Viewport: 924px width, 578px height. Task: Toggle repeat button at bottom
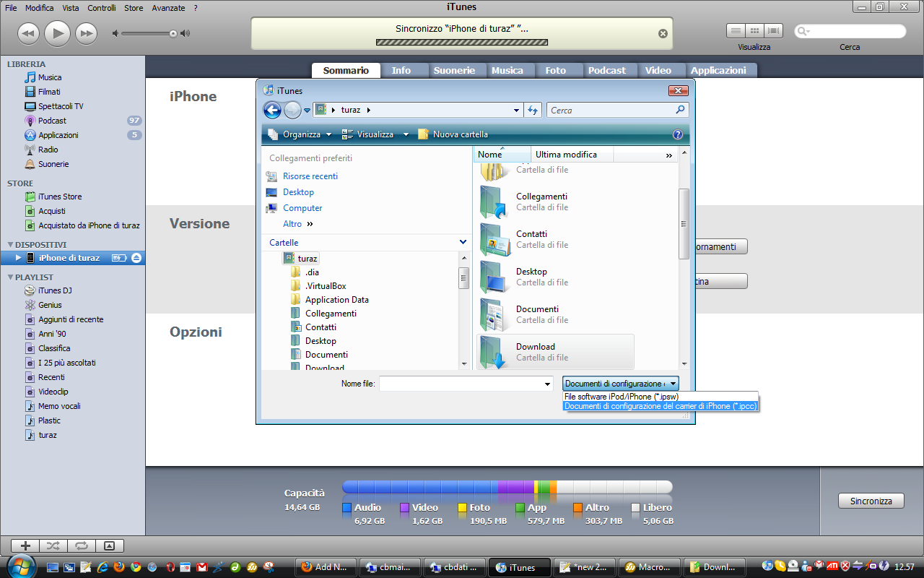[x=82, y=546]
